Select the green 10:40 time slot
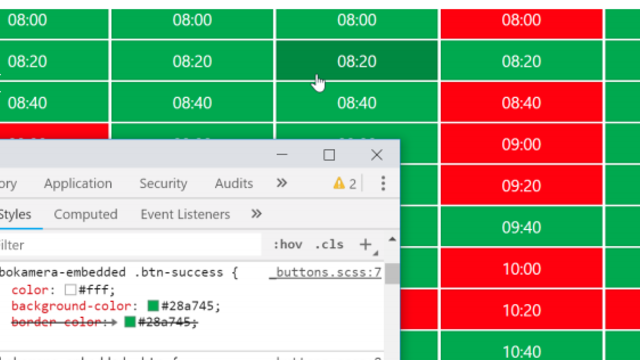Screen dimensions: 640x360 pyautogui.click(x=522, y=346)
